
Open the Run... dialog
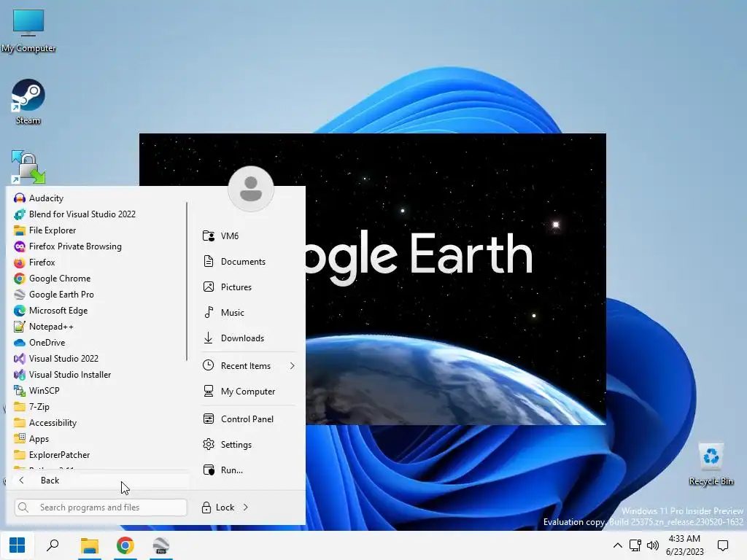tap(248, 470)
